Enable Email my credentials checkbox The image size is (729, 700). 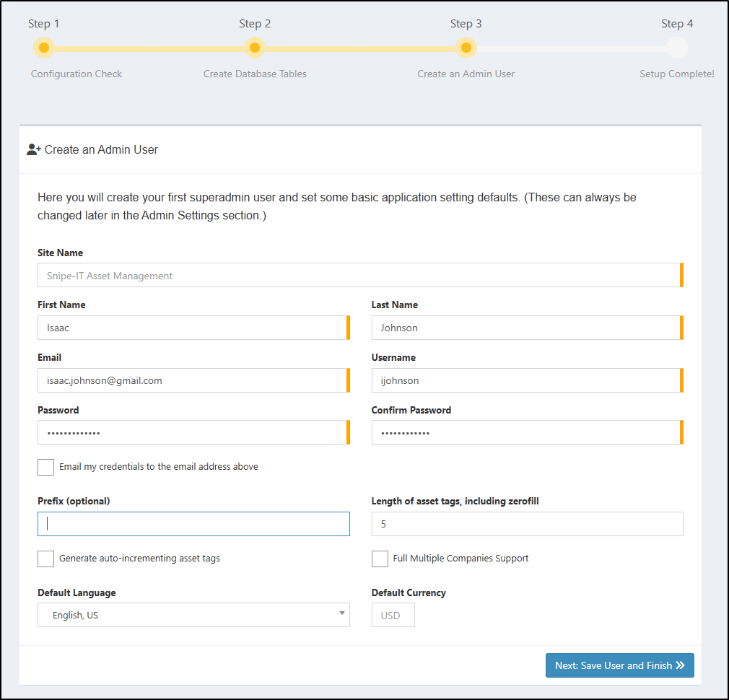(46, 467)
